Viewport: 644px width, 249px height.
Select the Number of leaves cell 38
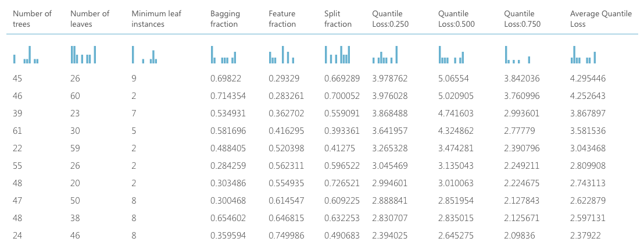tap(75, 218)
